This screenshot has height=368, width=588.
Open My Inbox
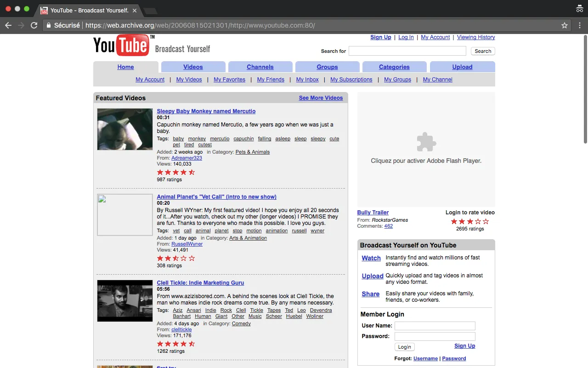(x=307, y=80)
